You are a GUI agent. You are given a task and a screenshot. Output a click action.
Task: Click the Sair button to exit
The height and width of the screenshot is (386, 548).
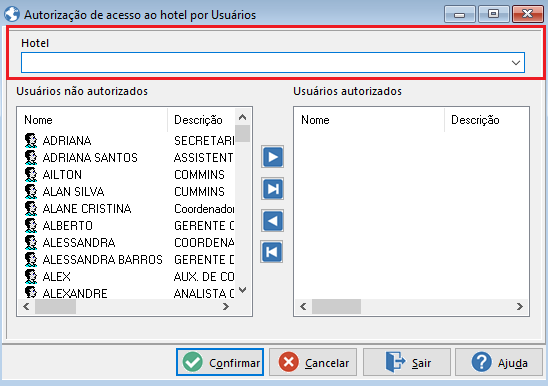407,362
